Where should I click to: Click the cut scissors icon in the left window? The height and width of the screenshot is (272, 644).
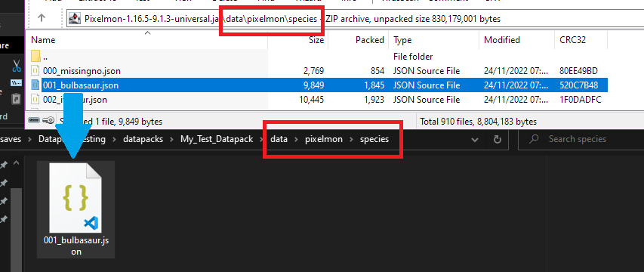17,65
